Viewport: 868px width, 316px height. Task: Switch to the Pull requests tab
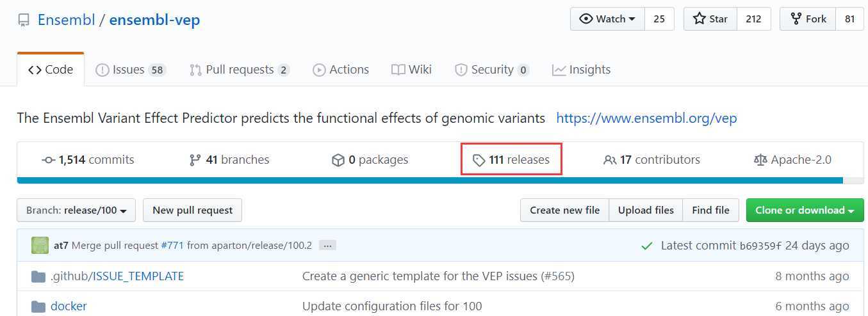240,70
